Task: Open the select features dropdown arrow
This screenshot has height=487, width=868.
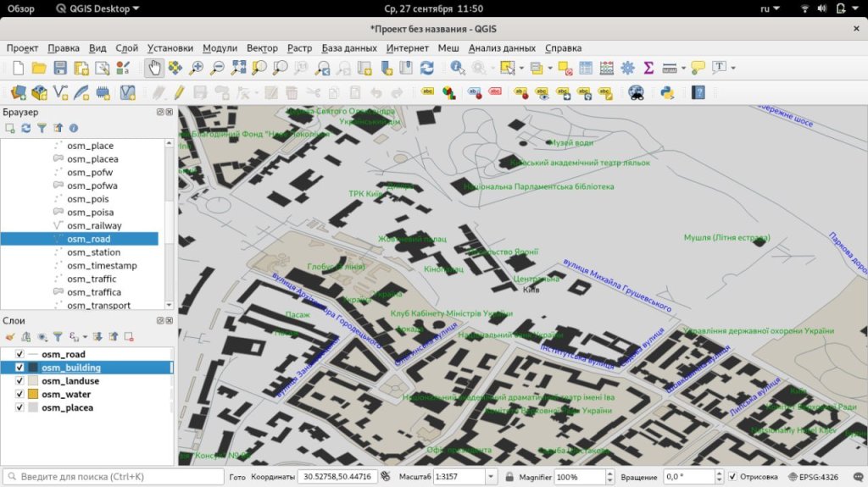Action: (x=521, y=68)
